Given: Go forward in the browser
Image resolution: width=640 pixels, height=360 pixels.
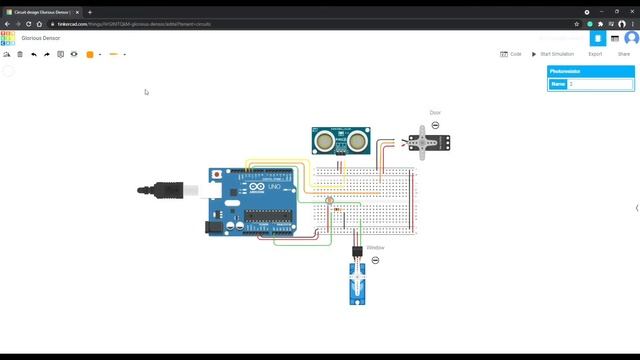Looking at the screenshot, I should (18, 24).
